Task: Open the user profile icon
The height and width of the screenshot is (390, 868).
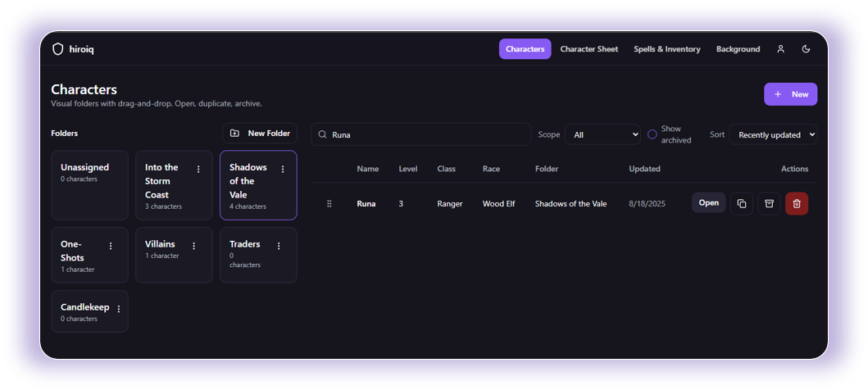Action: [x=780, y=49]
